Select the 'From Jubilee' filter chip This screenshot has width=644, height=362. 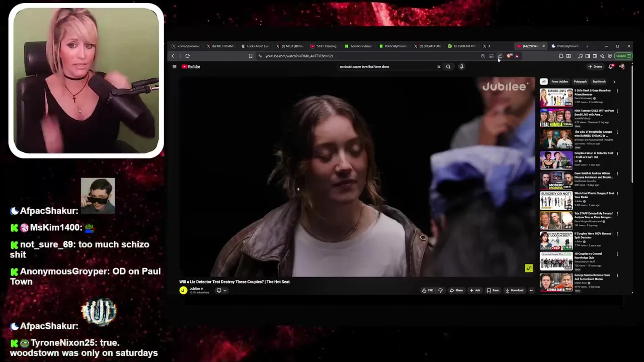(559, 81)
